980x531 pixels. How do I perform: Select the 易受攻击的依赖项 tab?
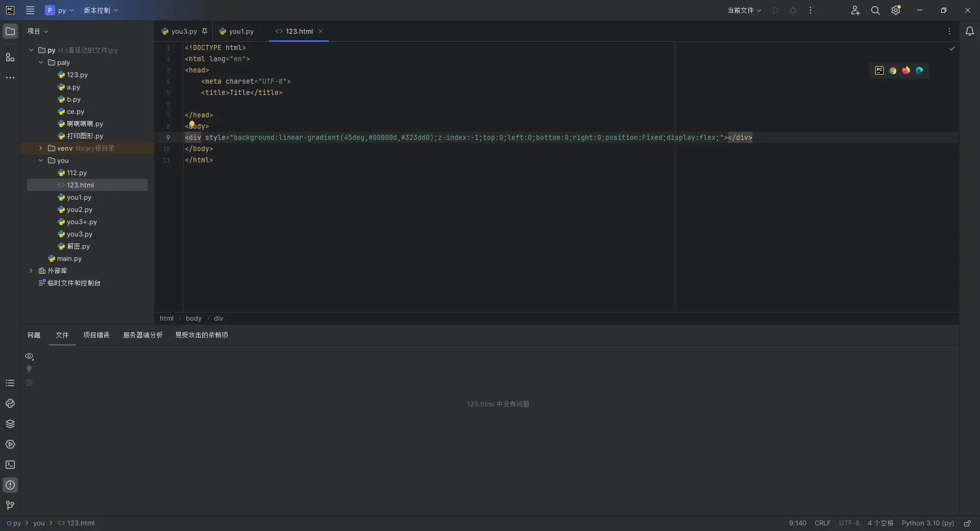202,335
